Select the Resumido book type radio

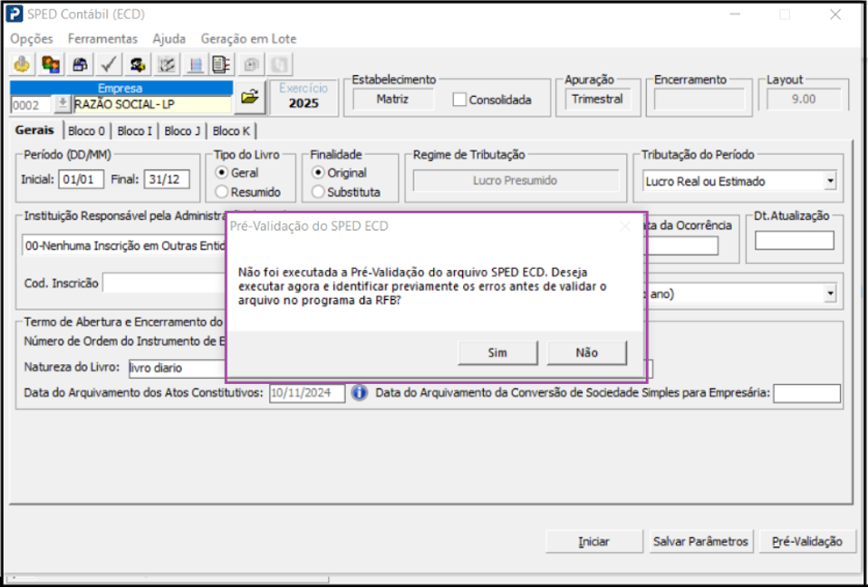221,192
